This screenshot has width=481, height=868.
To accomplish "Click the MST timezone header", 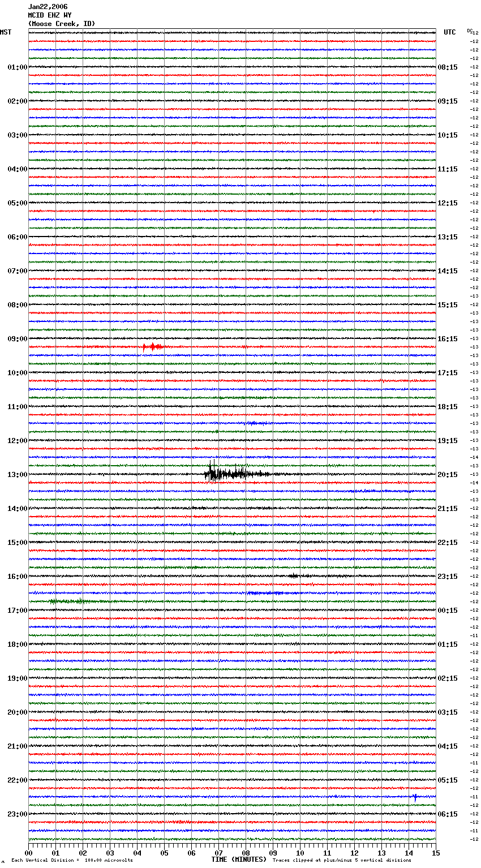I will coord(6,32).
